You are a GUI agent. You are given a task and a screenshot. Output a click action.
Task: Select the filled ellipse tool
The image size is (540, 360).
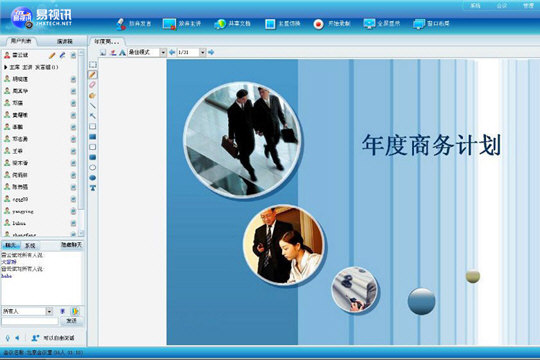click(x=93, y=178)
